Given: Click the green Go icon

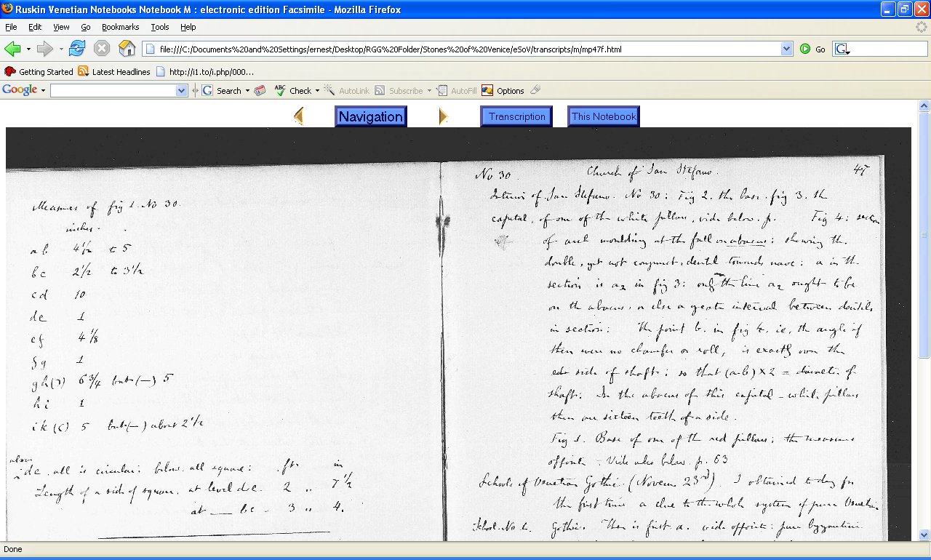Looking at the screenshot, I should click(x=805, y=49).
